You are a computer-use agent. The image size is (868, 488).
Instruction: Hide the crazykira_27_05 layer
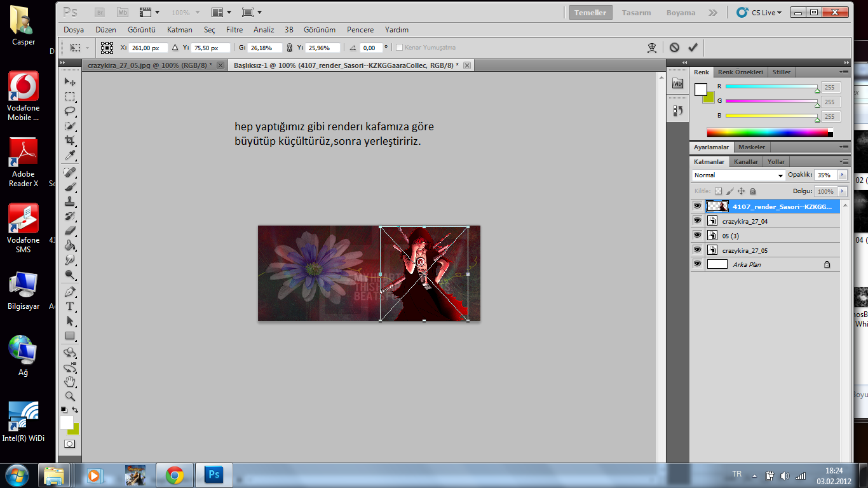697,250
